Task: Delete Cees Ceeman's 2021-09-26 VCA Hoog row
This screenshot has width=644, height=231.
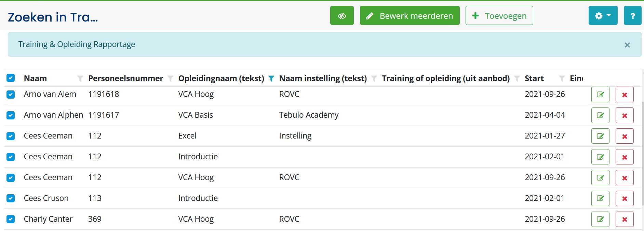Action: pyautogui.click(x=625, y=178)
